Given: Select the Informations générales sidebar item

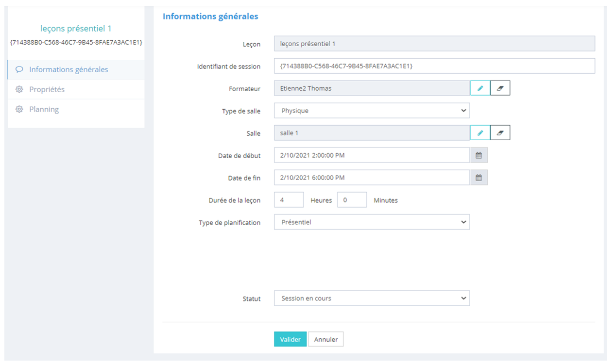Looking at the screenshot, I should (x=68, y=69).
